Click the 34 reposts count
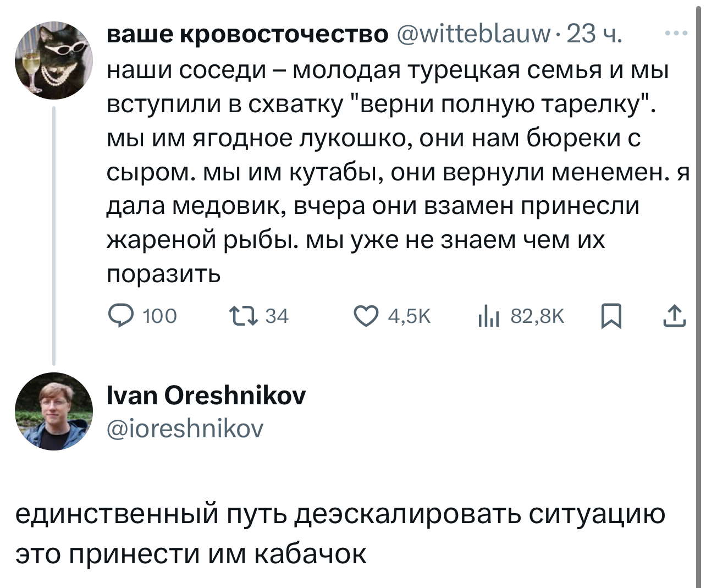This screenshot has height=588, width=706. pos(277,316)
